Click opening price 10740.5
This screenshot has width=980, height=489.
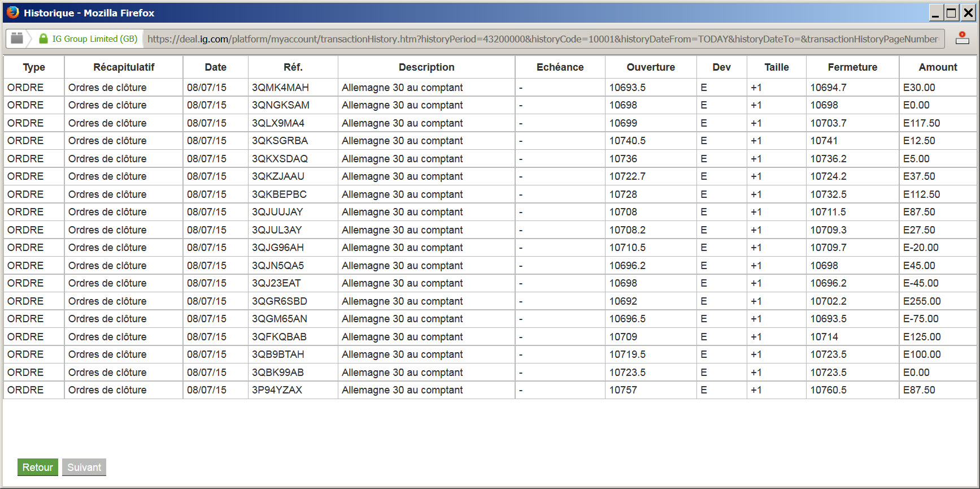click(628, 141)
